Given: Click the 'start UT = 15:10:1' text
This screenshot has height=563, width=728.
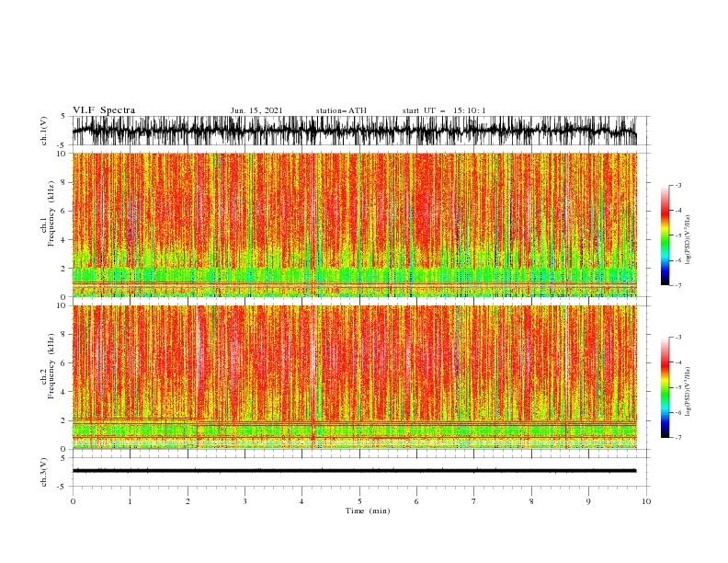Looking at the screenshot, I should click(444, 110).
